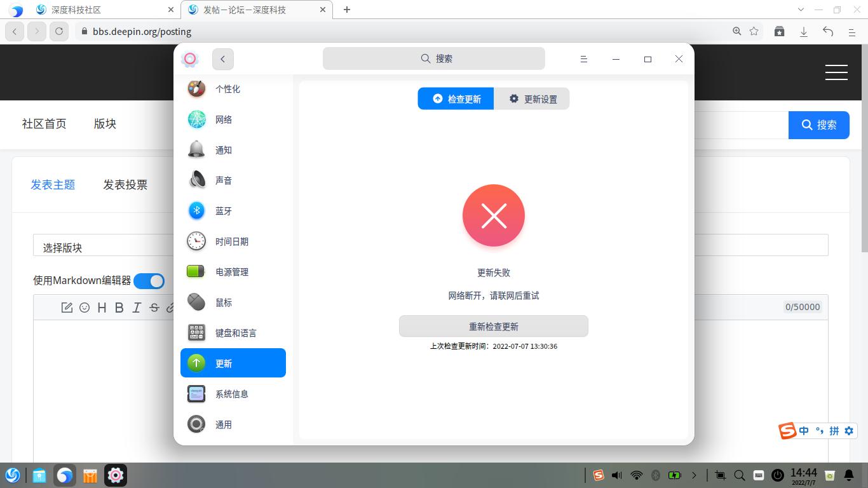Open the Sogou input tray icon
Viewport: 868px width, 488px height.
(x=598, y=475)
